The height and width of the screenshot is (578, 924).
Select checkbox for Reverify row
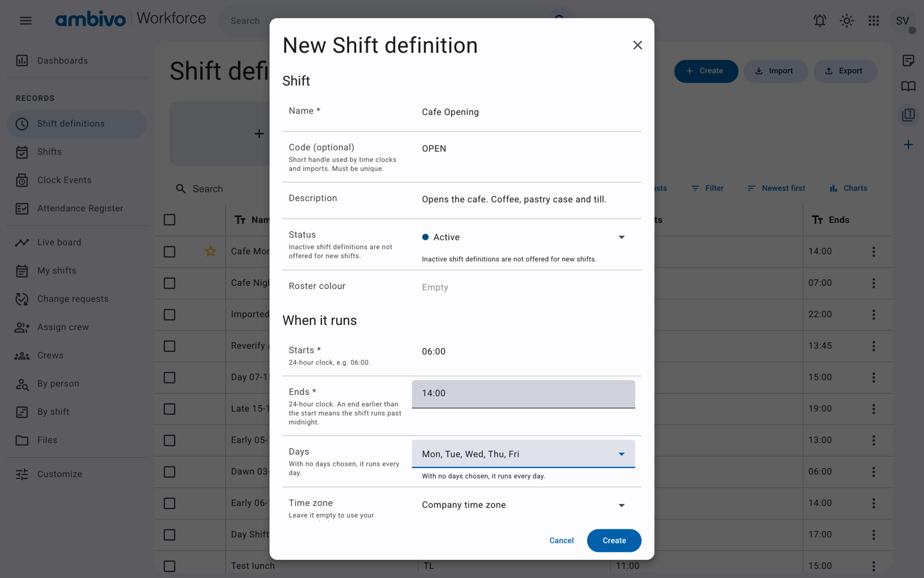(169, 346)
